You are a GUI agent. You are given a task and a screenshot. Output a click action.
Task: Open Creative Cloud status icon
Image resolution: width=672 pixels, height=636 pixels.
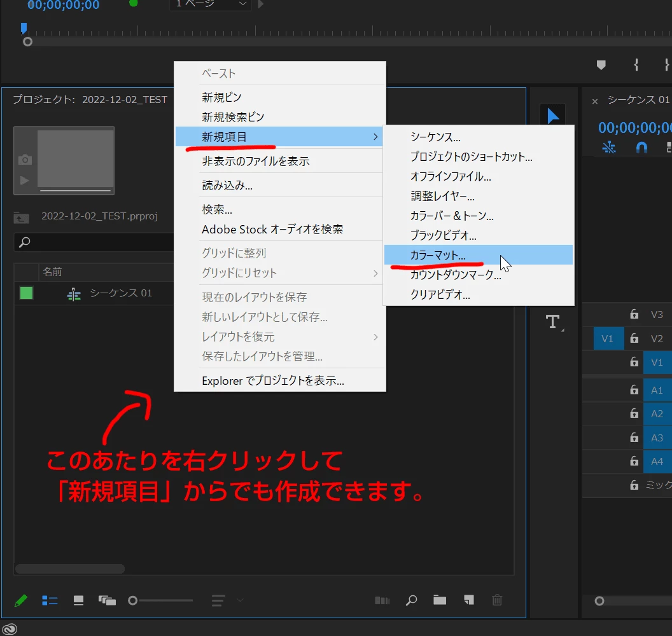pyautogui.click(x=10, y=629)
